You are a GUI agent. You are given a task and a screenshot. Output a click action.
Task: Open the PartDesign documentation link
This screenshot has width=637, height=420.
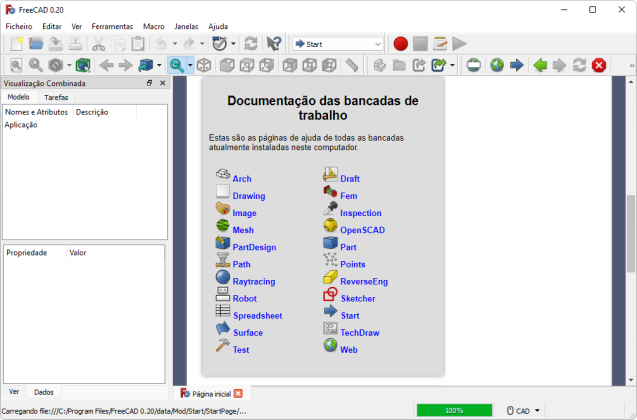[x=254, y=247]
